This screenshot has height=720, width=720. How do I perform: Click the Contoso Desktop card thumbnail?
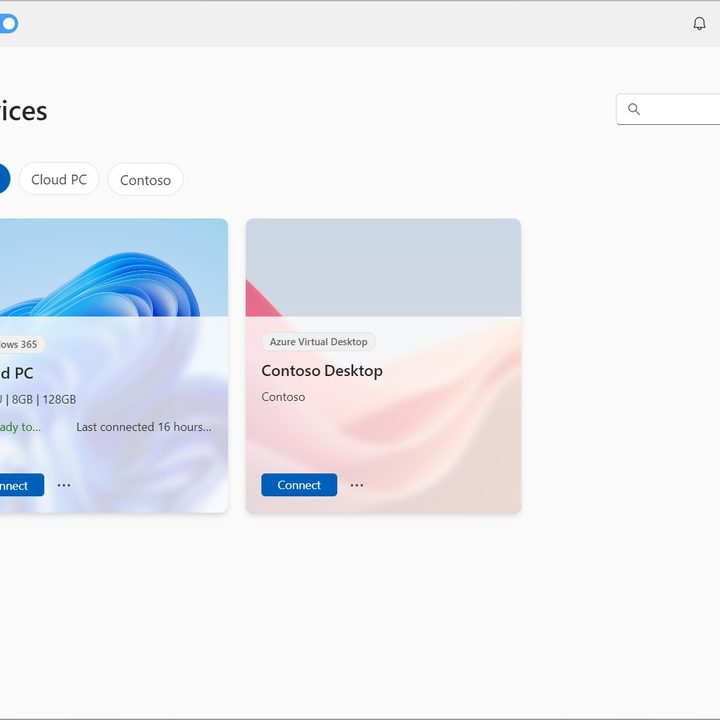point(383,268)
